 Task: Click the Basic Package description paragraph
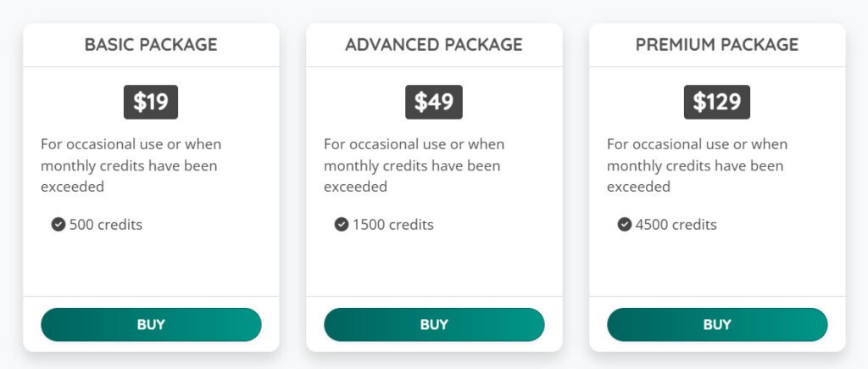point(131,165)
